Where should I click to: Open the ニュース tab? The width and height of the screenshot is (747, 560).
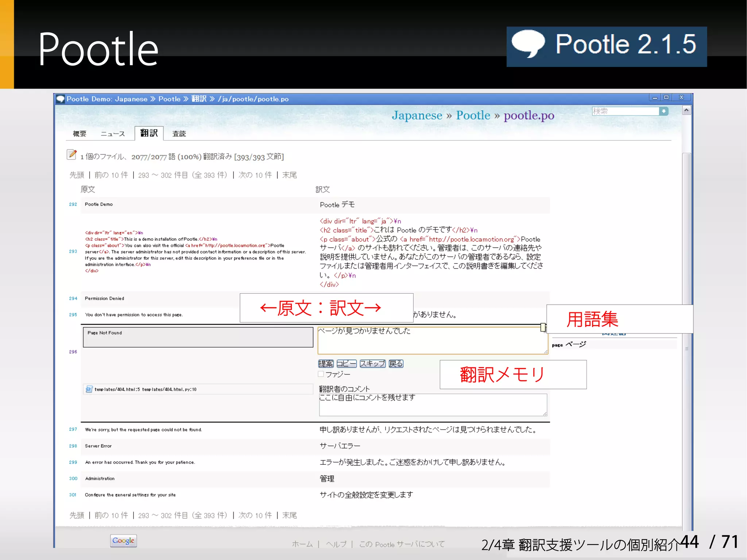tap(113, 134)
